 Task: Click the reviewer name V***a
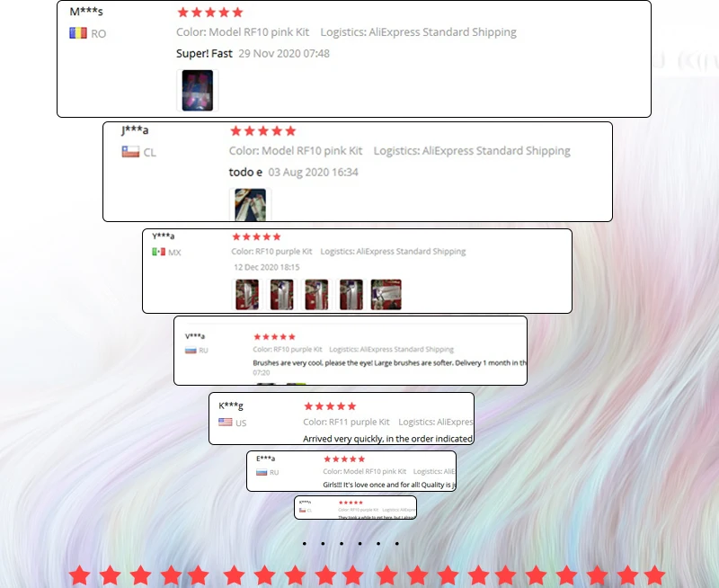195,336
